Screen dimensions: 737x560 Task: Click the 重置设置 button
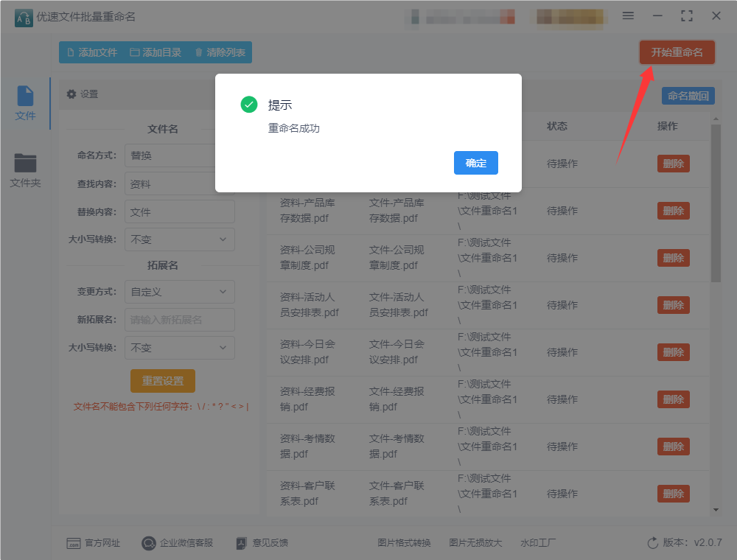(x=163, y=380)
